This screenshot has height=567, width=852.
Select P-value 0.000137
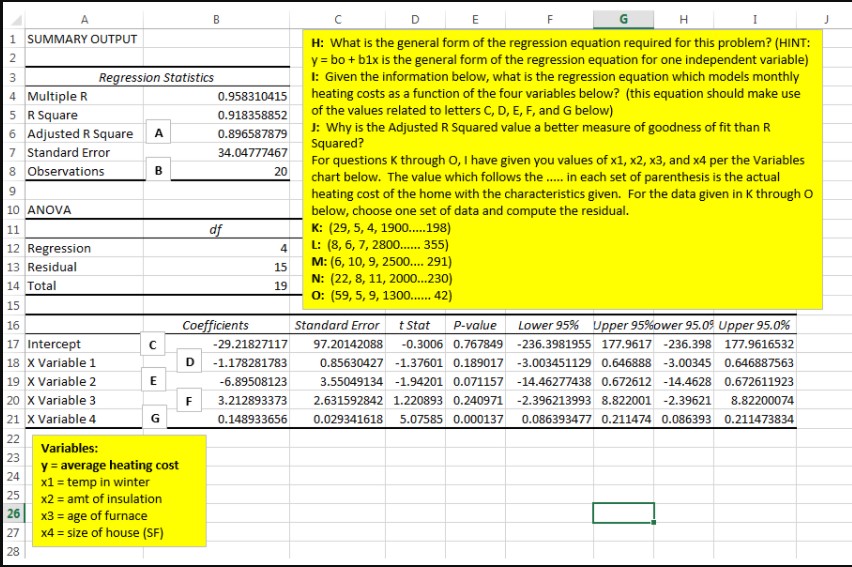click(478, 419)
